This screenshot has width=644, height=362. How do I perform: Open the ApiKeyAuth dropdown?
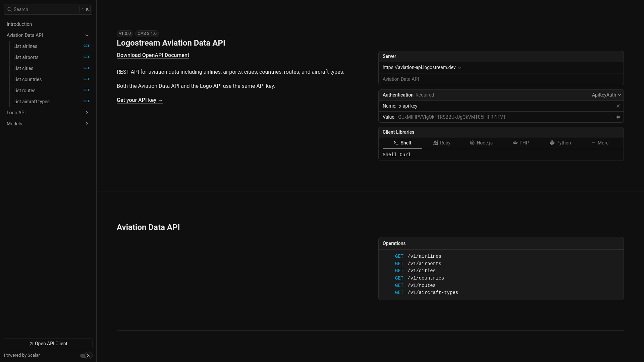[606, 95]
